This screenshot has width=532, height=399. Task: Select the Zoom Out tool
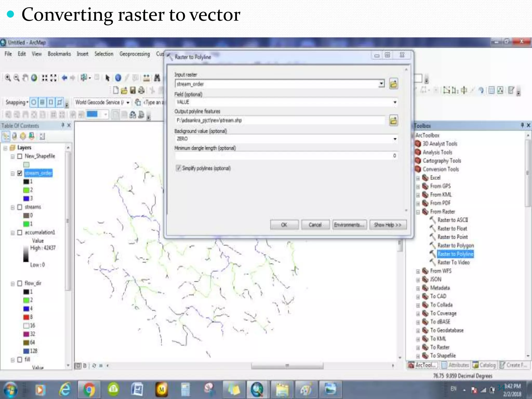click(x=16, y=78)
